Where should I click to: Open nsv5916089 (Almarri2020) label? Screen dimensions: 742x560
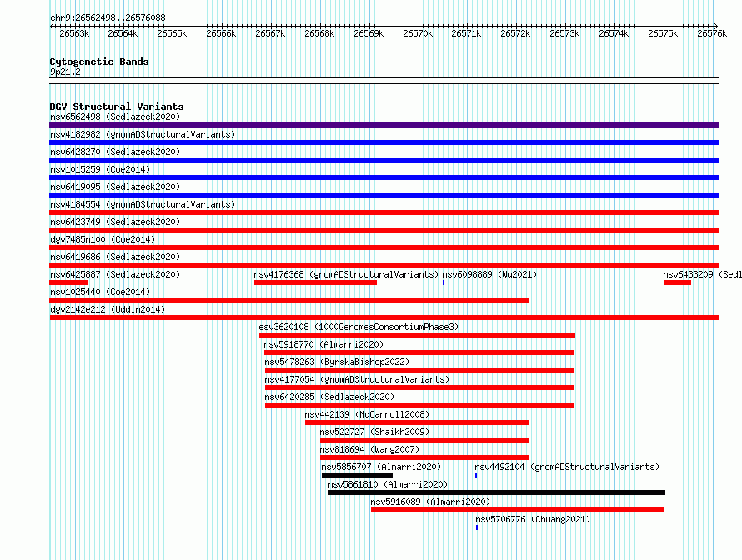pyautogui.click(x=430, y=502)
